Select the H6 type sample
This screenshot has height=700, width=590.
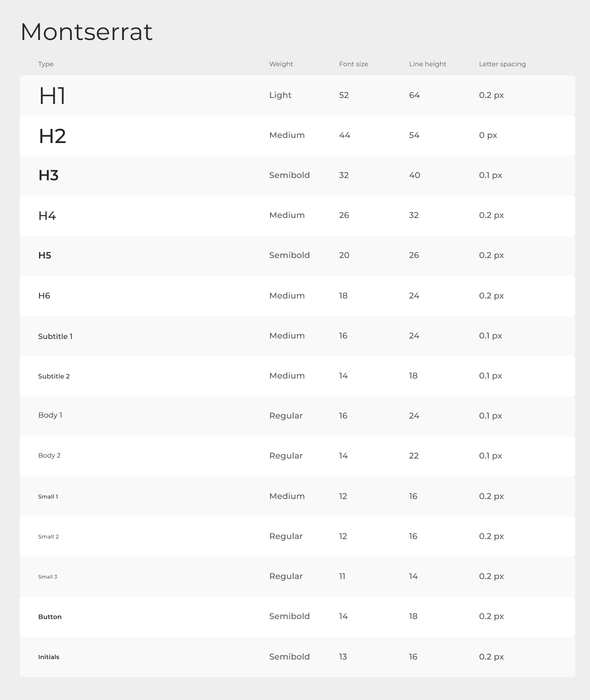(44, 296)
